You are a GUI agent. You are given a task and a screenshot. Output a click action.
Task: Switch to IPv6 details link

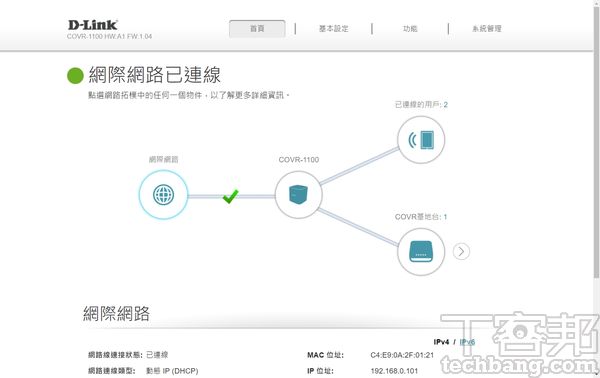click(467, 342)
